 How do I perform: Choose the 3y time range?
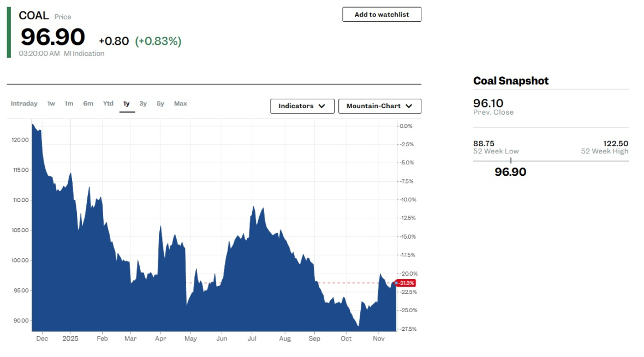point(143,104)
